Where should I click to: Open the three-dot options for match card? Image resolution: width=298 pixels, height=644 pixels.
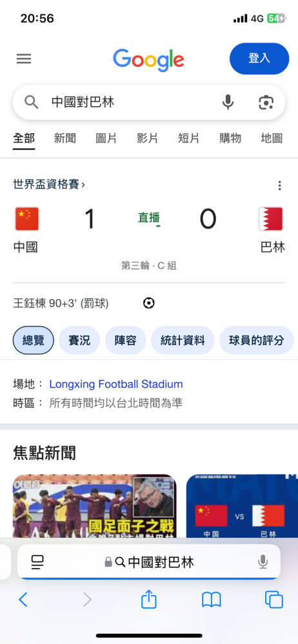click(x=279, y=185)
